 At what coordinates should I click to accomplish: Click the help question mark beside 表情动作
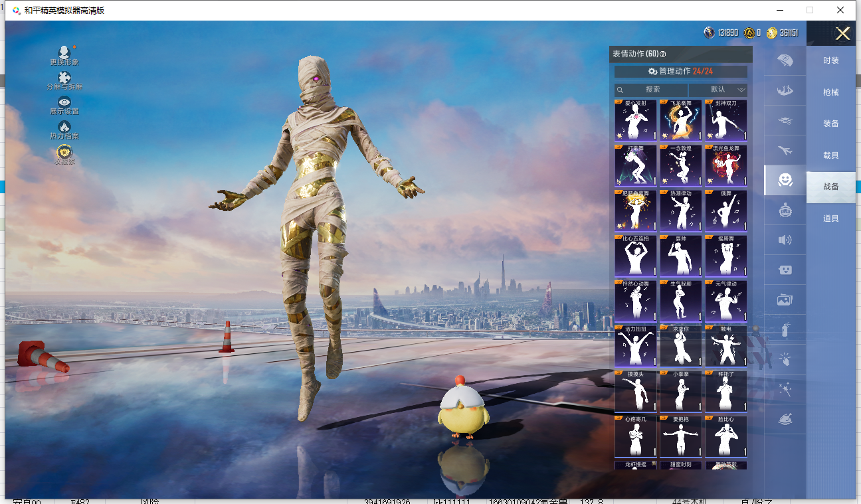(662, 54)
